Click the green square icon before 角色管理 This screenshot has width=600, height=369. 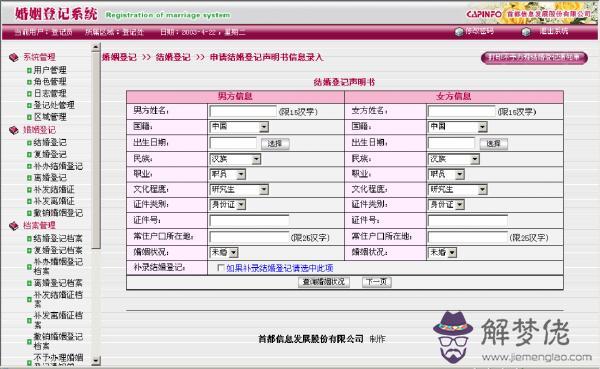[29, 82]
